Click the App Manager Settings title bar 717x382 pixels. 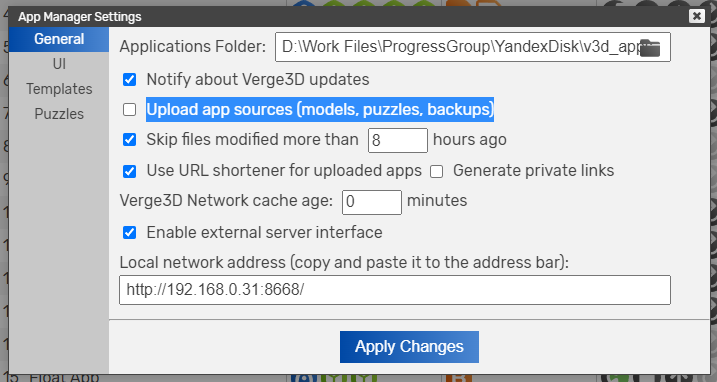pos(348,16)
